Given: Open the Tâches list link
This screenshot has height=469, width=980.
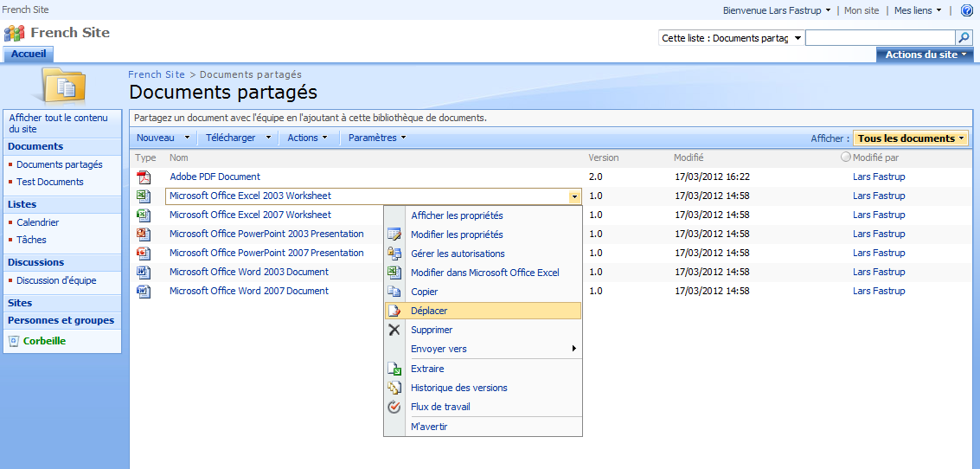Looking at the screenshot, I should tap(31, 240).
